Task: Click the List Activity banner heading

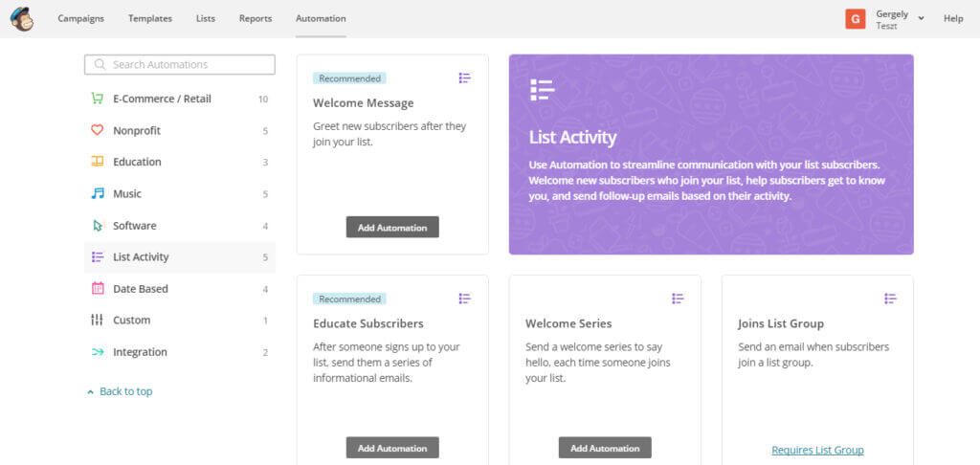Action: (572, 138)
